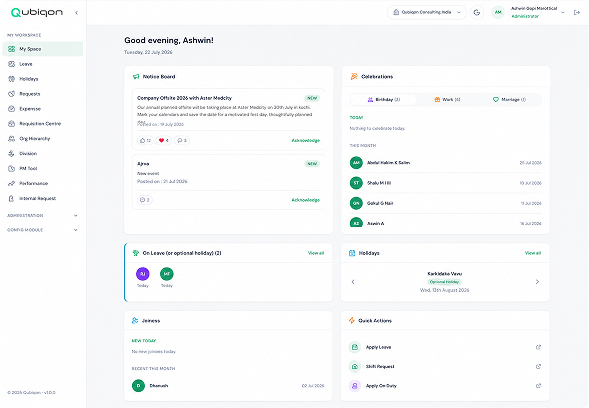Open comments on the Ajwa notice
This screenshot has width=589, height=408.
[145, 200]
